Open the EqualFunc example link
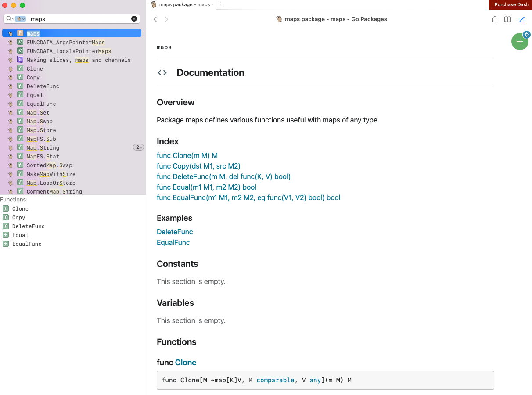Viewport: 532px width, 395px height. click(173, 242)
